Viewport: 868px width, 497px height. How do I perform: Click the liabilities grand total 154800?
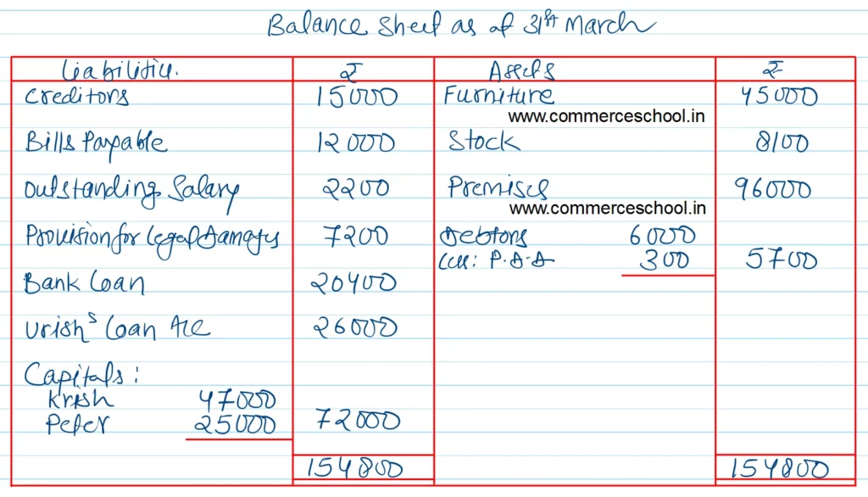tap(355, 469)
